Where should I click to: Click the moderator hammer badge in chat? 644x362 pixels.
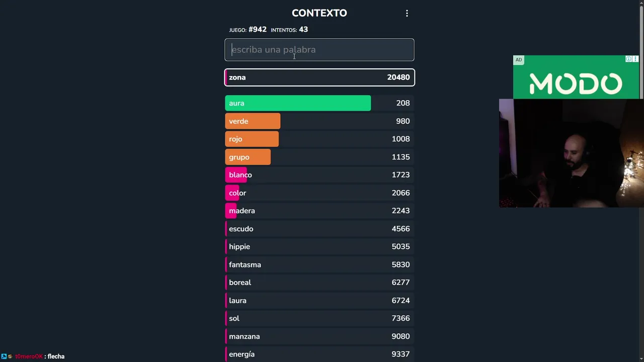(x=4, y=356)
